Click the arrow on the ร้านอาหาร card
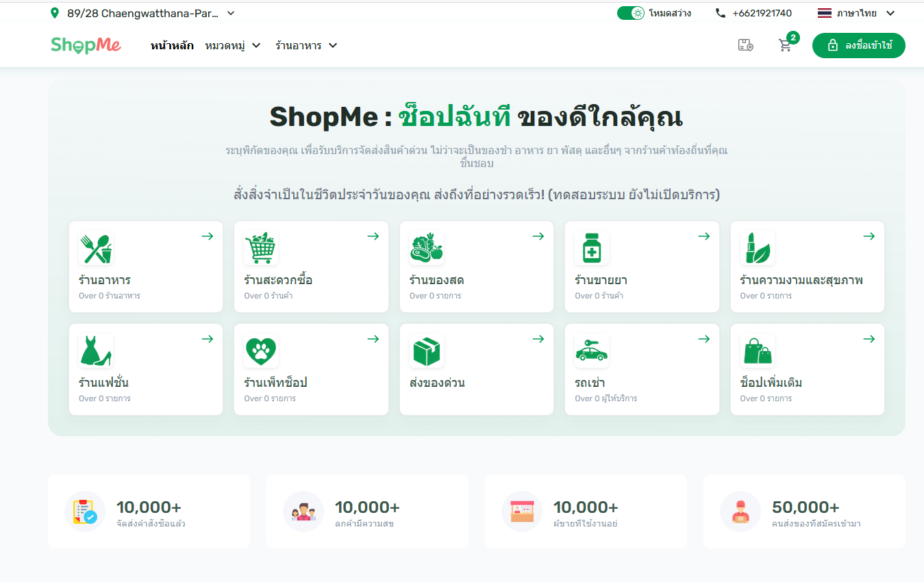 [x=208, y=236]
